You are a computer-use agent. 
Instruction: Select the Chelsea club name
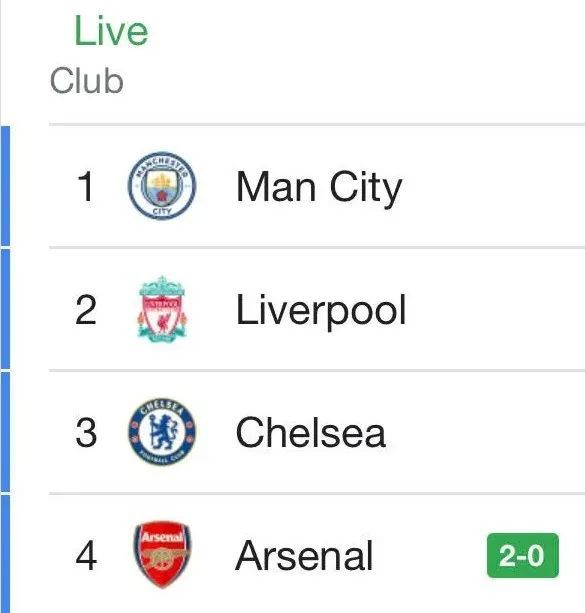point(311,432)
